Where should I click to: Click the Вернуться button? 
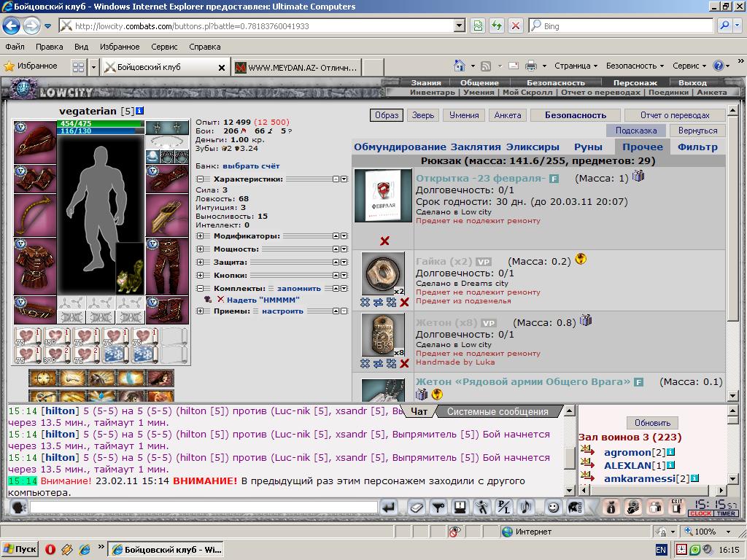[x=697, y=131]
